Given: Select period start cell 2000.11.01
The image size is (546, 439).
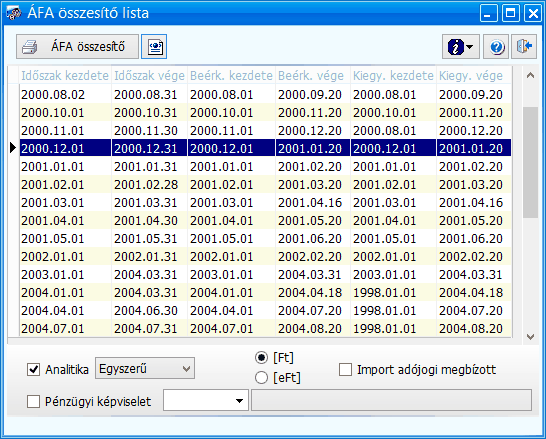Looking at the screenshot, I should 65,131.
